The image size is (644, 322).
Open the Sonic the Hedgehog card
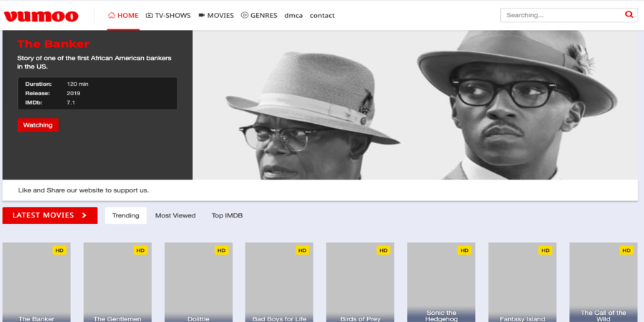tap(441, 282)
